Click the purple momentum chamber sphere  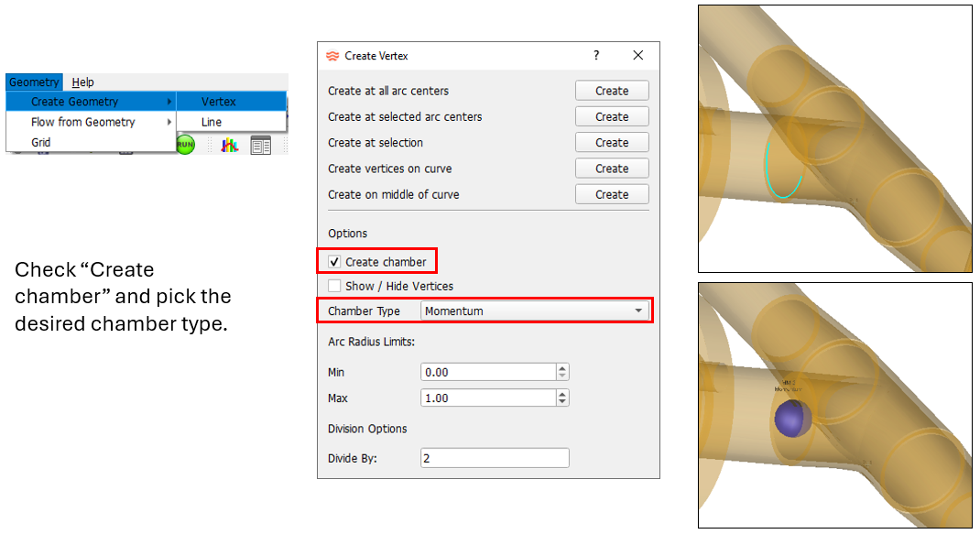coord(792,419)
